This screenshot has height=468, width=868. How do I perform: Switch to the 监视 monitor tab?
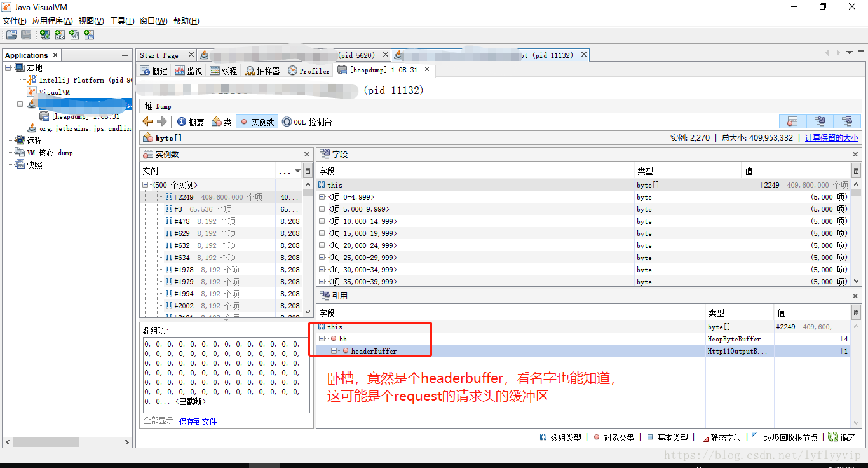pos(189,71)
